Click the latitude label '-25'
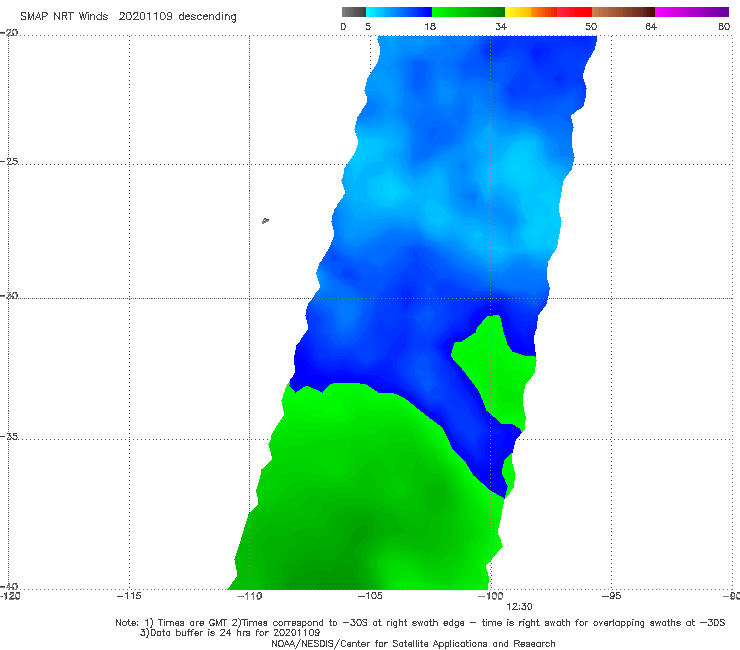This screenshot has height=650, width=740. pyautogui.click(x=9, y=161)
